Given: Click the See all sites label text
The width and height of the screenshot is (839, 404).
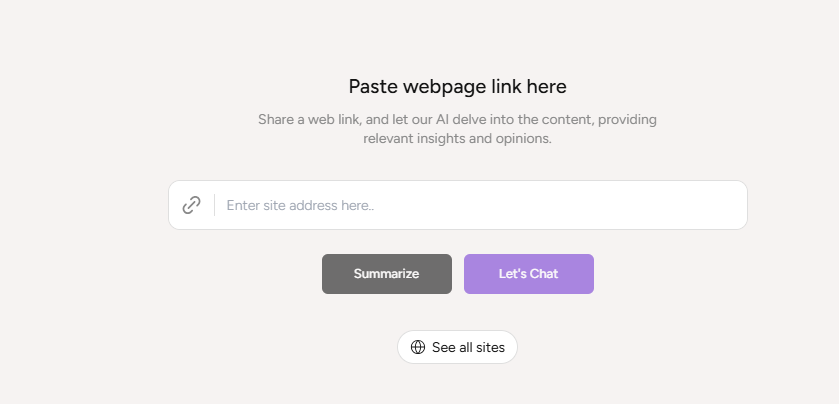Looking at the screenshot, I should pos(468,347).
